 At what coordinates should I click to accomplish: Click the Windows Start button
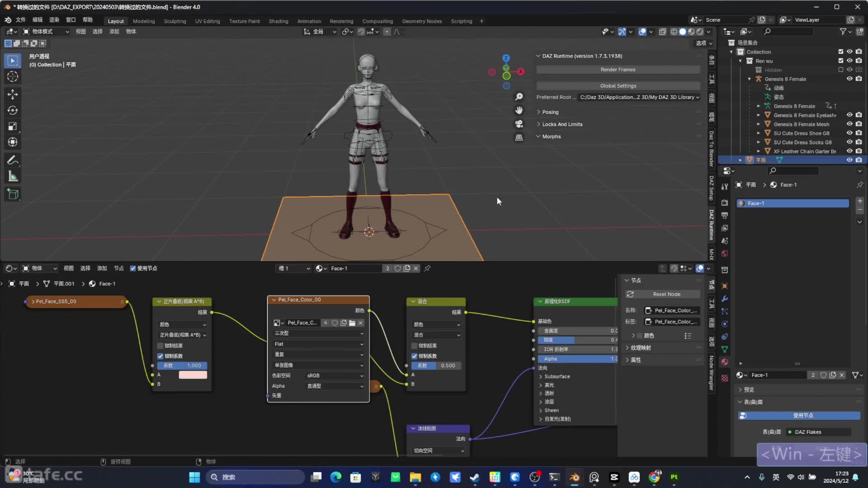click(x=194, y=477)
